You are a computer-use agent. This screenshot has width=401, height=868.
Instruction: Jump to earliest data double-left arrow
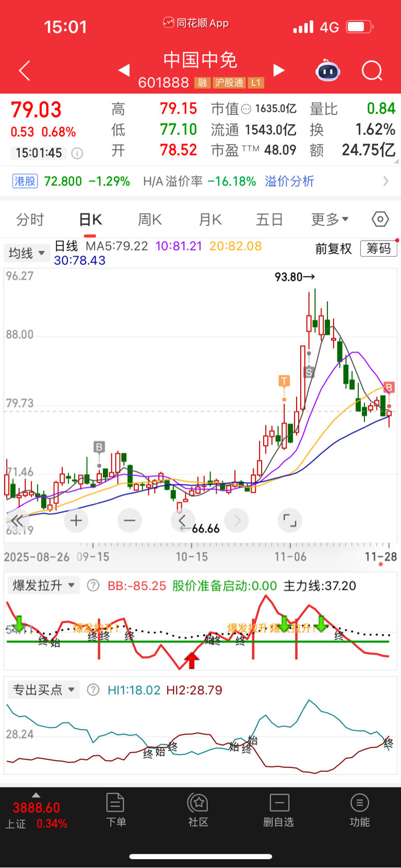point(17,520)
